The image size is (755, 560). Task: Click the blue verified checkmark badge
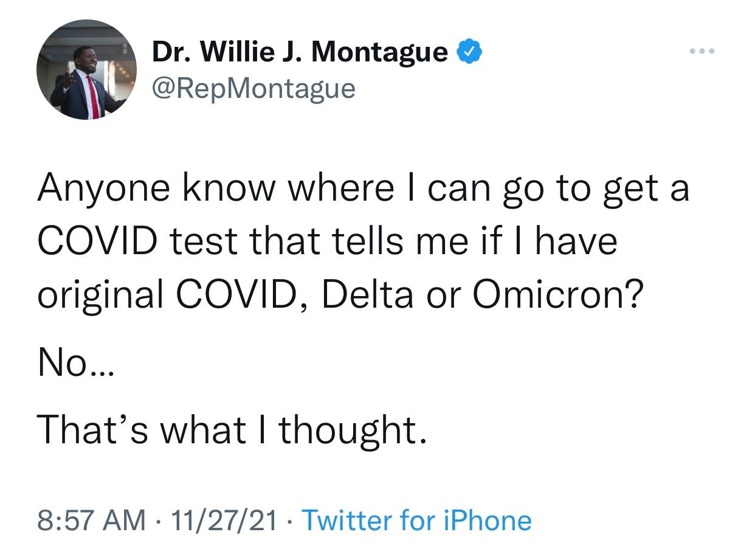(x=469, y=53)
